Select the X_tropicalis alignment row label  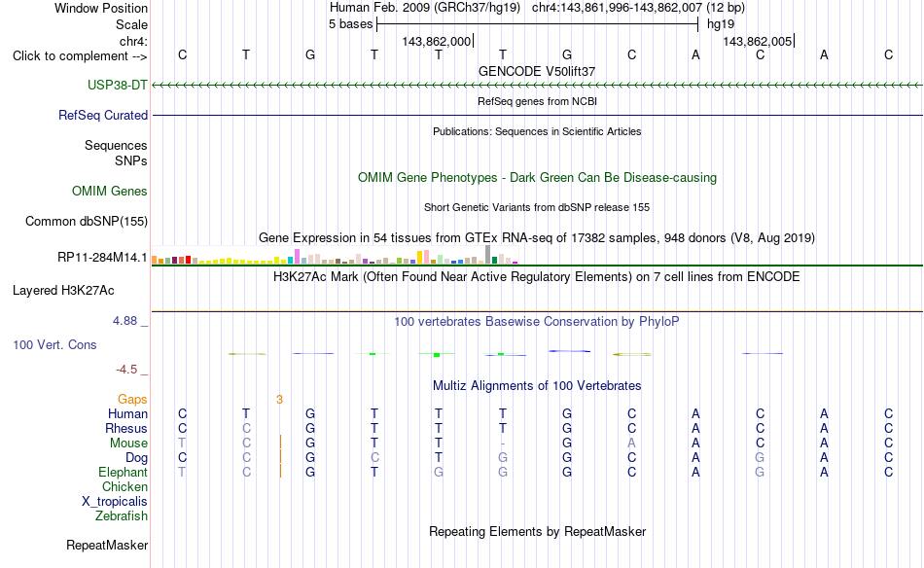115,502
